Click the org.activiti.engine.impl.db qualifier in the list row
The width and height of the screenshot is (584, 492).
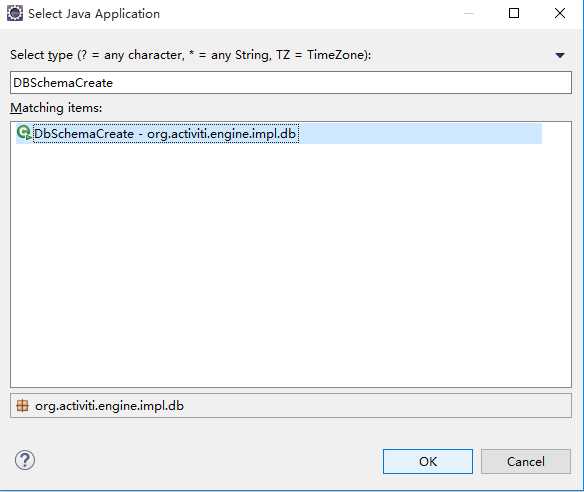point(222,134)
